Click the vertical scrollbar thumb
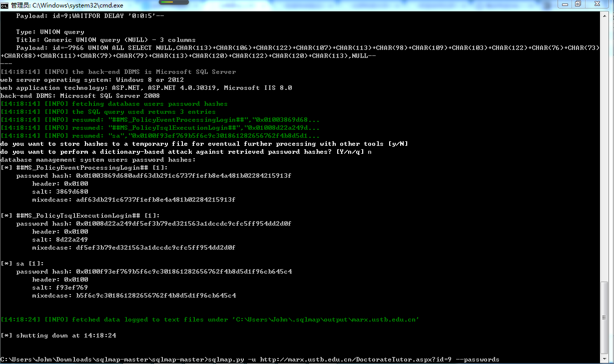This screenshot has width=614, height=364. (x=605, y=318)
